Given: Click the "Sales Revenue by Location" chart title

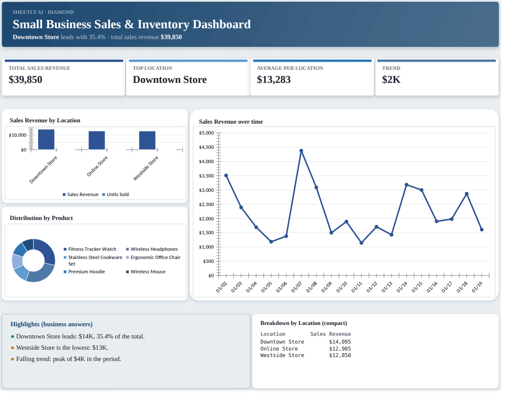Looking at the screenshot, I should [45, 120].
